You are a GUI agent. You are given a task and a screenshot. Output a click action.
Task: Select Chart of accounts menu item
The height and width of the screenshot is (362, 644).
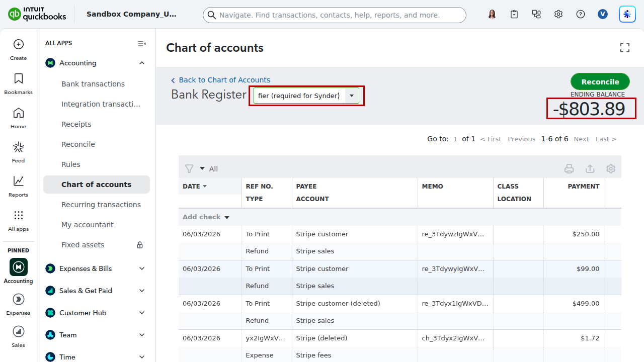coord(97,185)
